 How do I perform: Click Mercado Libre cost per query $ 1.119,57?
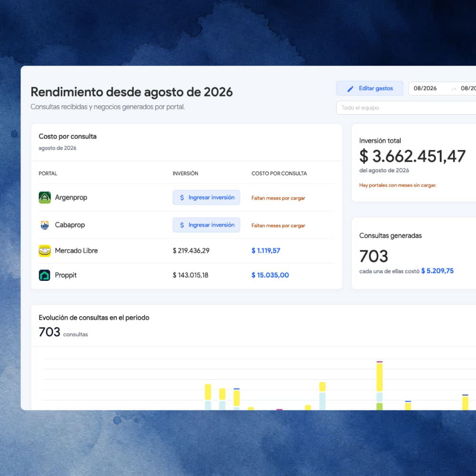pos(266,251)
